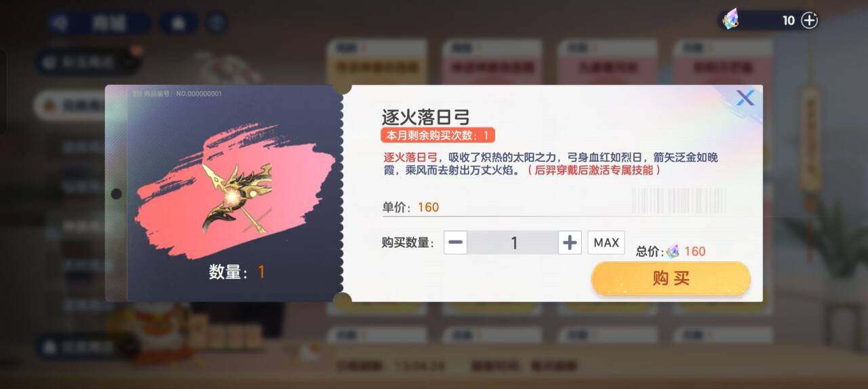Screen dimensions: 868x389
Task: Confirm with the 购买 button
Action: coord(671,278)
